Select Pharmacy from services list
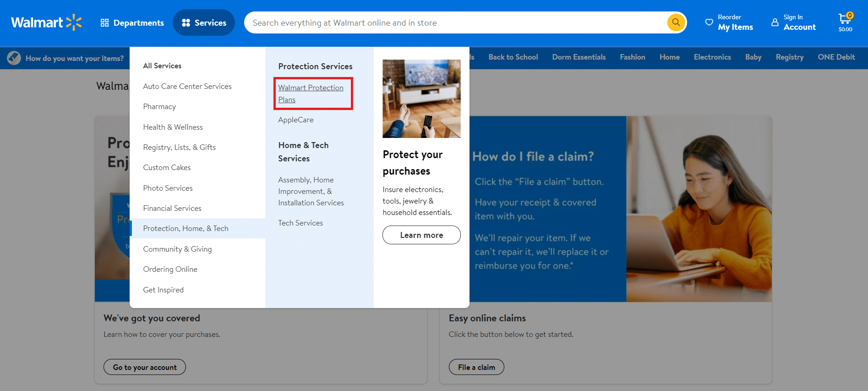 point(159,106)
